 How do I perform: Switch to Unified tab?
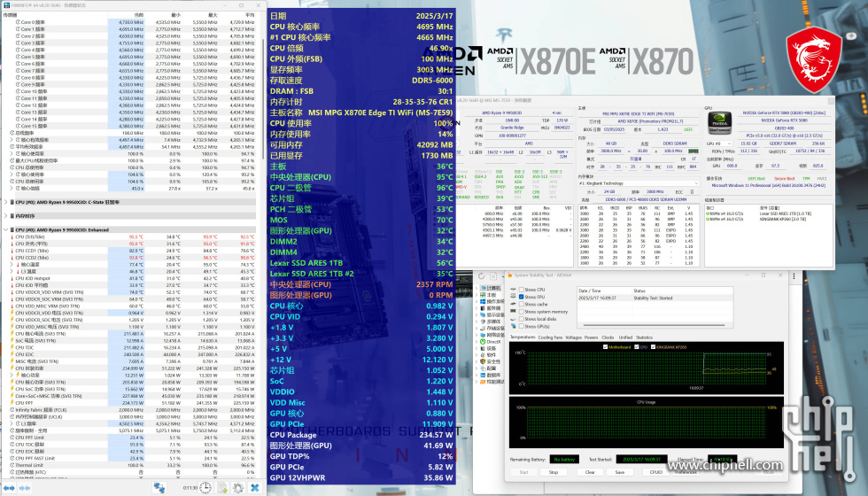pyautogui.click(x=625, y=337)
